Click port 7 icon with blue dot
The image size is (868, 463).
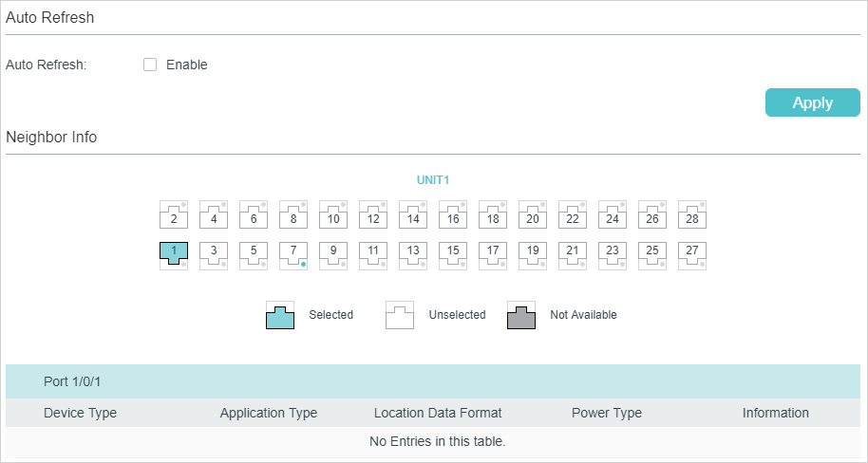293,255
